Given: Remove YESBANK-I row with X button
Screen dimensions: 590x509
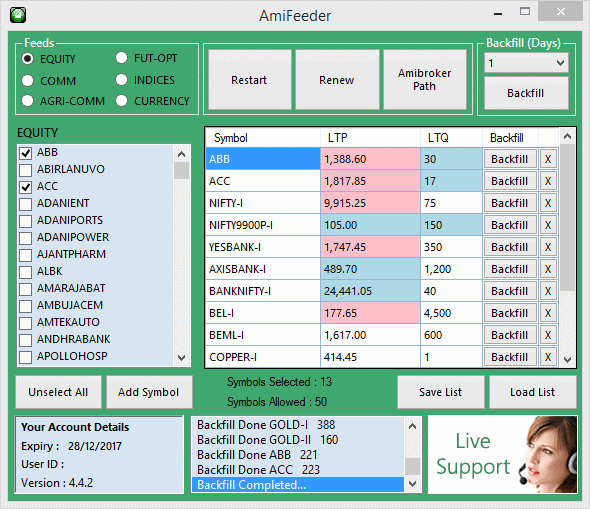Looking at the screenshot, I should pos(548,247).
